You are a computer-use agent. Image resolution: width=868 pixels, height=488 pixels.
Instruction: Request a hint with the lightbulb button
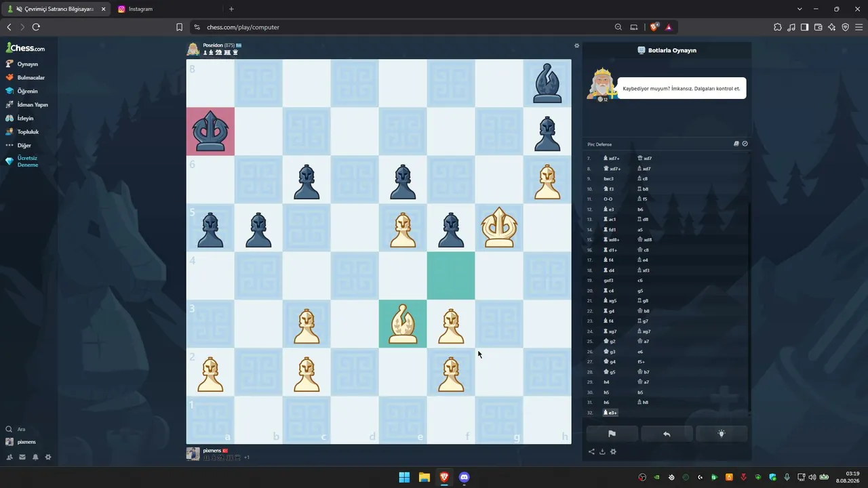[722, 434]
